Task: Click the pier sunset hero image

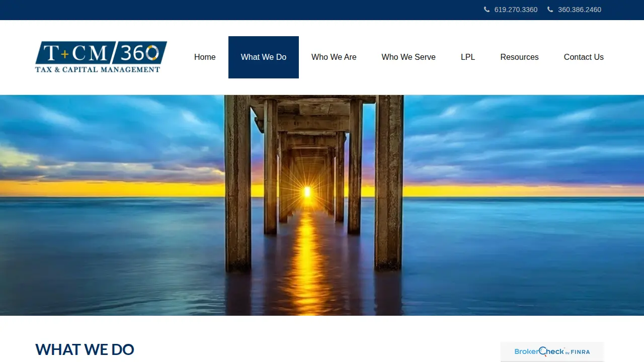Action: pyautogui.click(x=322, y=205)
